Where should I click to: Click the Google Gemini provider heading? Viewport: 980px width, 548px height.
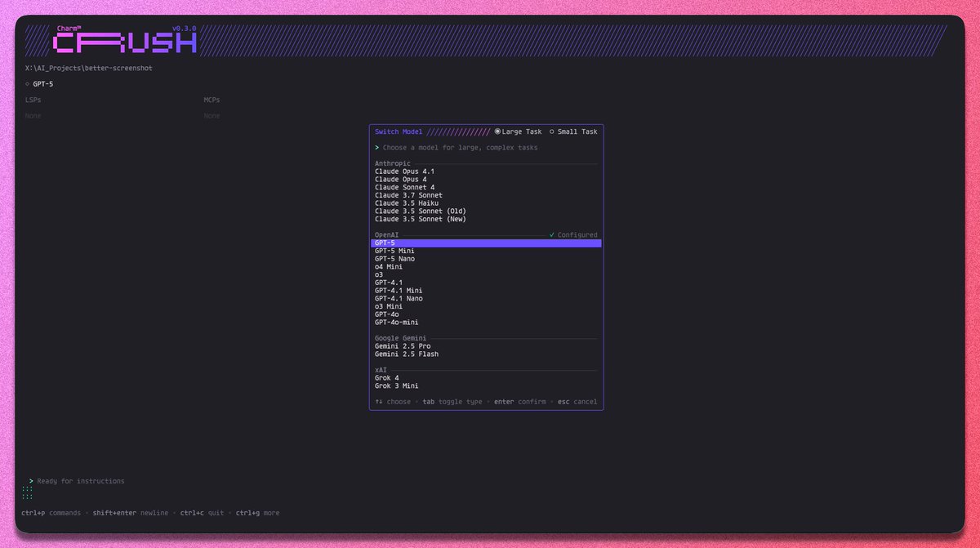(x=401, y=338)
